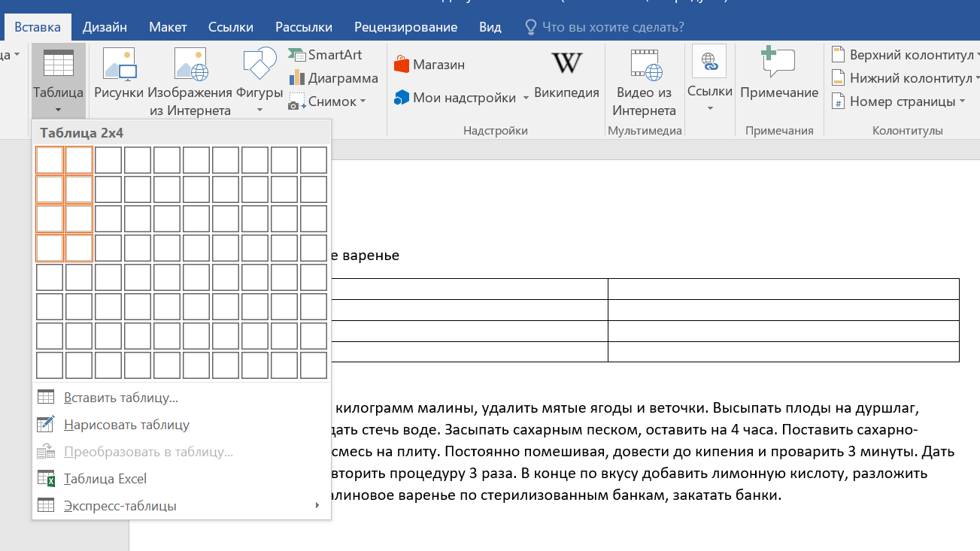Image resolution: width=980 pixels, height=551 pixels.
Task: Open the Магазин add-ins store
Action: click(x=429, y=65)
